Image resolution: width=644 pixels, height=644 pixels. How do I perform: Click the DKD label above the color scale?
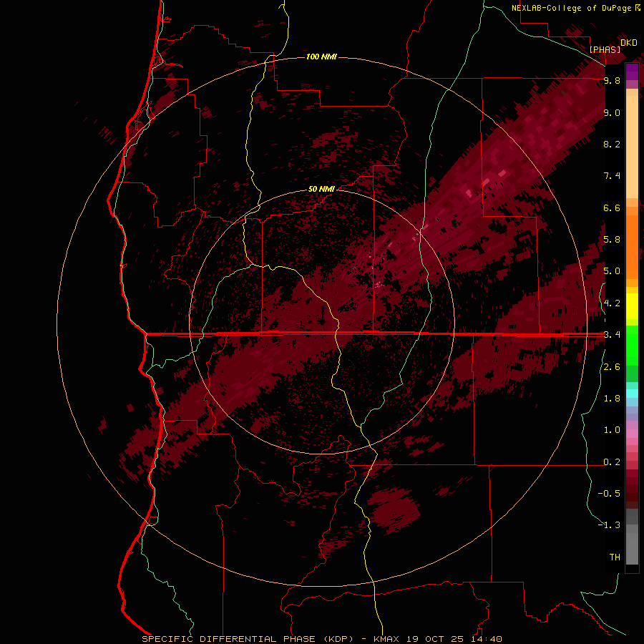[x=628, y=43]
